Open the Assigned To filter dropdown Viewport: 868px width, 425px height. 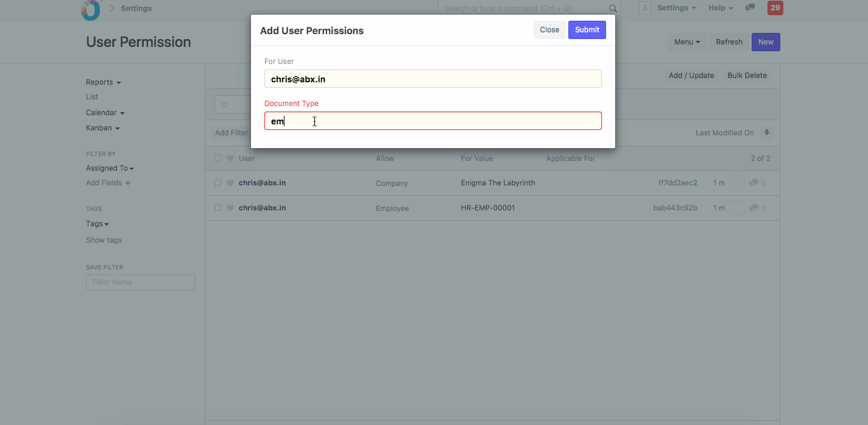click(x=110, y=168)
